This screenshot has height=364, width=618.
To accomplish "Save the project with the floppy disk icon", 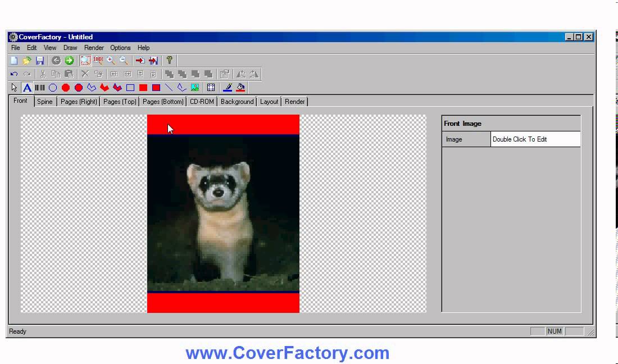I will (40, 60).
